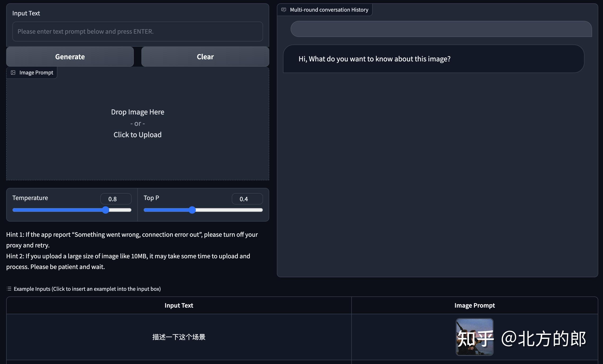Click the Top P value box showing 0.4
The width and height of the screenshot is (603, 364).
click(x=247, y=199)
